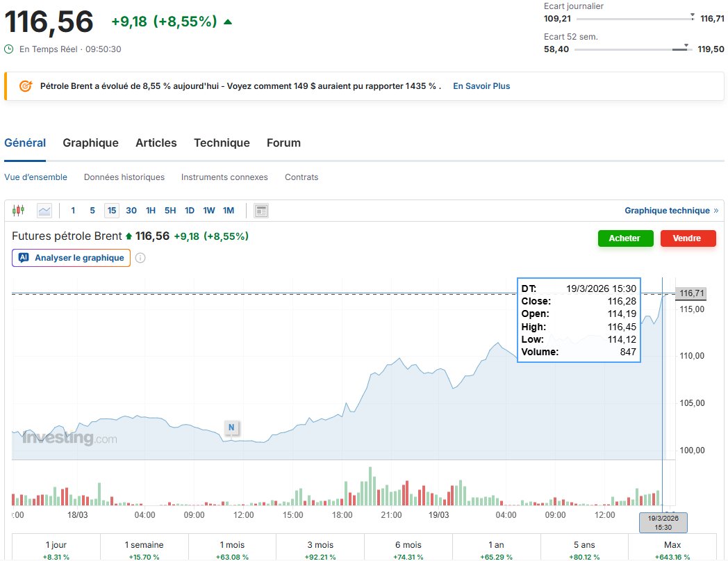Switch chart interval to 5H
This screenshot has height=561, width=728.
pyautogui.click(x=170, y=211)
